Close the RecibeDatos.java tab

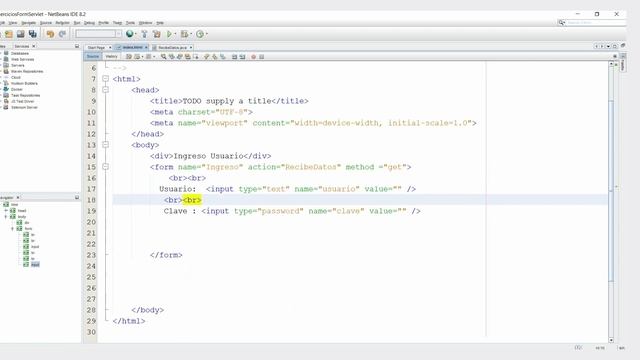[191, 48]
